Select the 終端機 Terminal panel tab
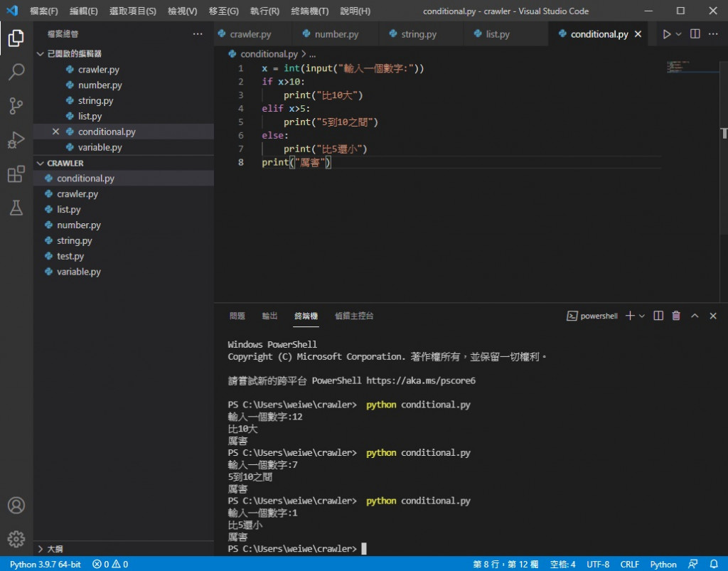This screenshot has height=571, width=728. coord(306,316)
